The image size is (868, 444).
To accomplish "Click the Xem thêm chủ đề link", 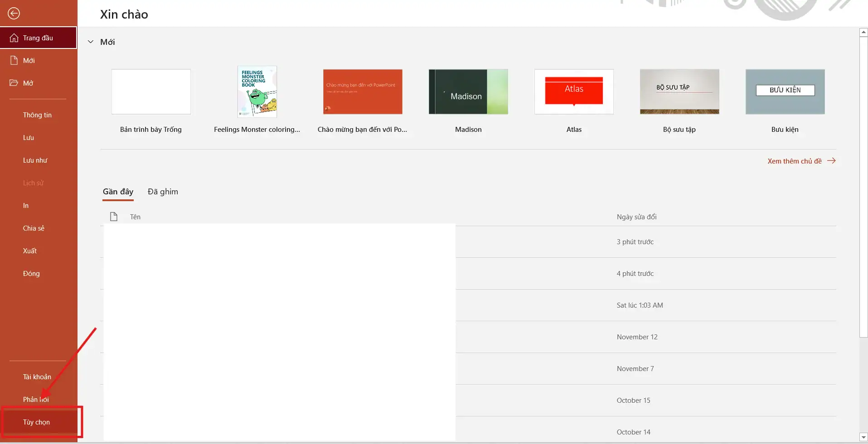I will (x=794, y=161).
